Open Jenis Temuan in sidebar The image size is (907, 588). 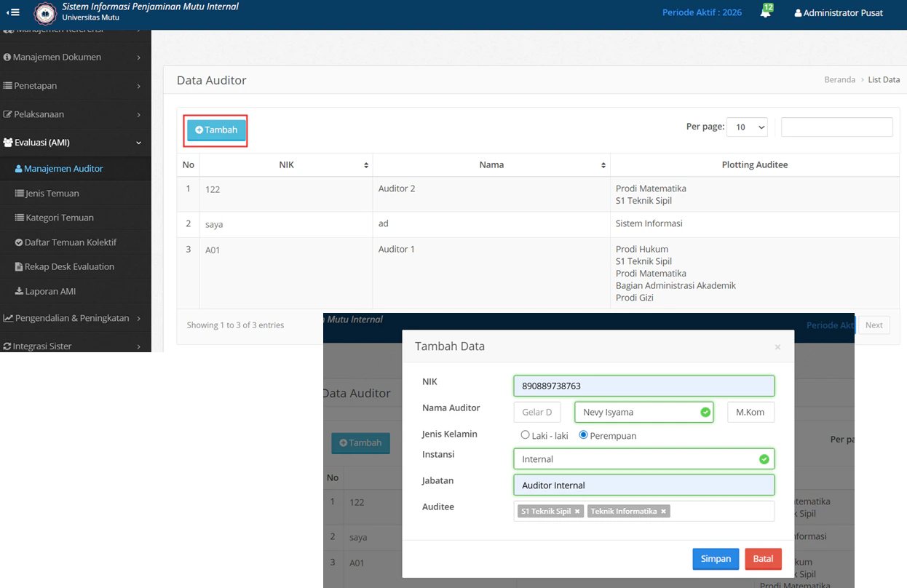(x=75, y=193)
